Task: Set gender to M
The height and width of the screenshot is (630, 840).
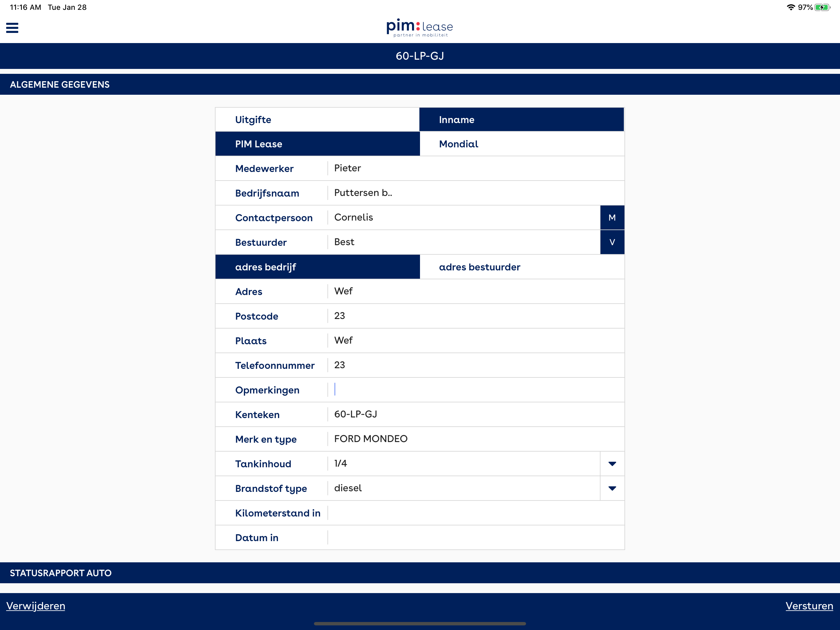Action: click(x=612, y=218)
